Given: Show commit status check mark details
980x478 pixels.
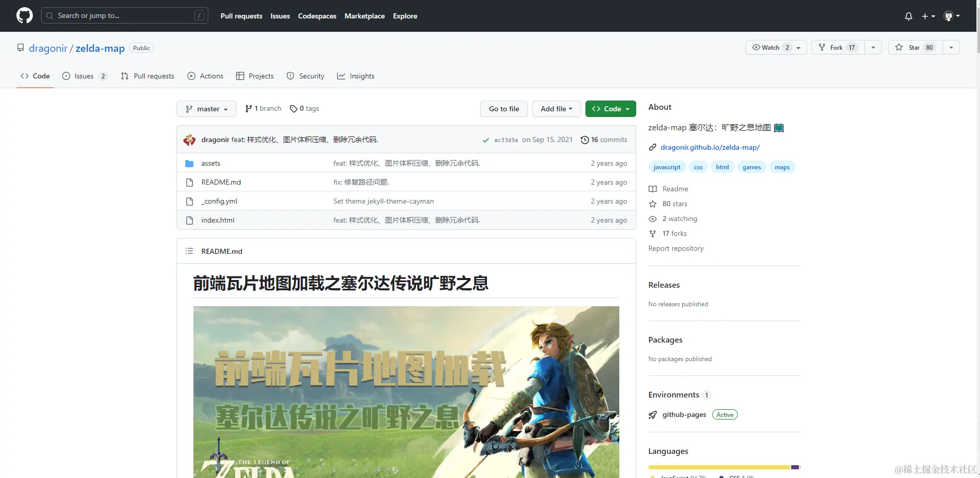Looking at the screenshot, I should click(486, 140).
